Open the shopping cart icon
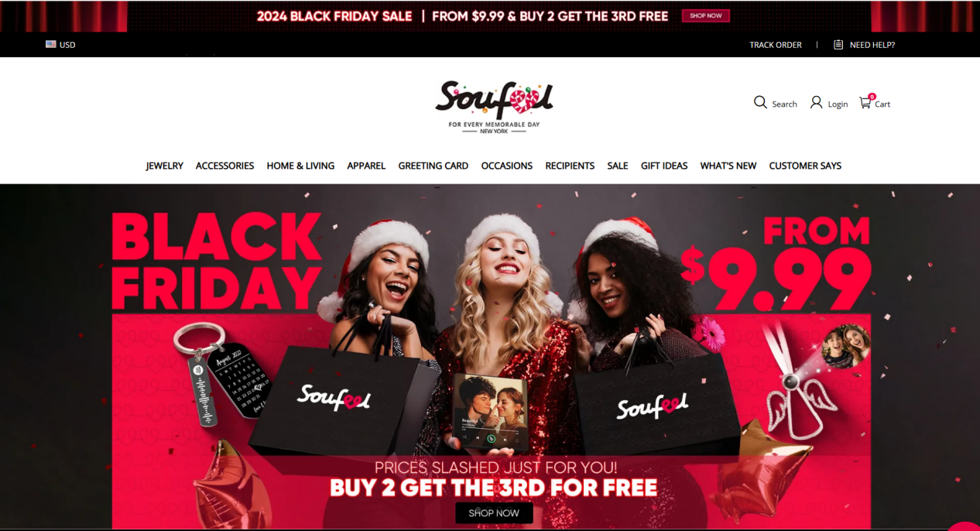Viewport: 980px width, 531px height. (x=865, y=102)
